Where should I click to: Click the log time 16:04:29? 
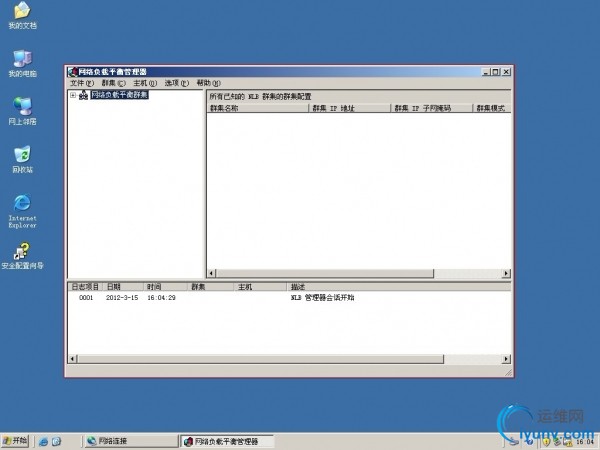point(161,298)
